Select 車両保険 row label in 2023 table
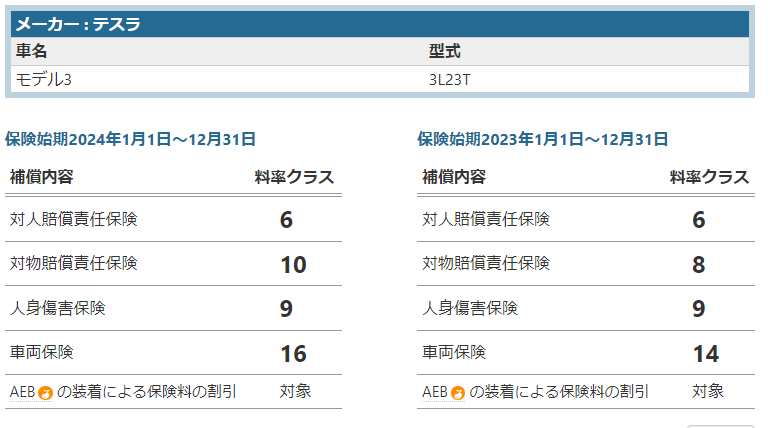This screenshot has width=770, height=428. pyautogui.click(x=454, y=352)
